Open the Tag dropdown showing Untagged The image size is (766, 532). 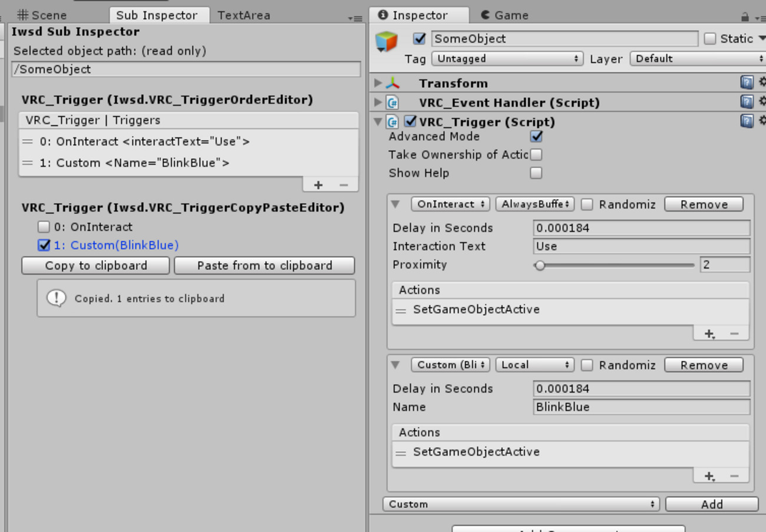pyautogui.click(x=507, y=59)
